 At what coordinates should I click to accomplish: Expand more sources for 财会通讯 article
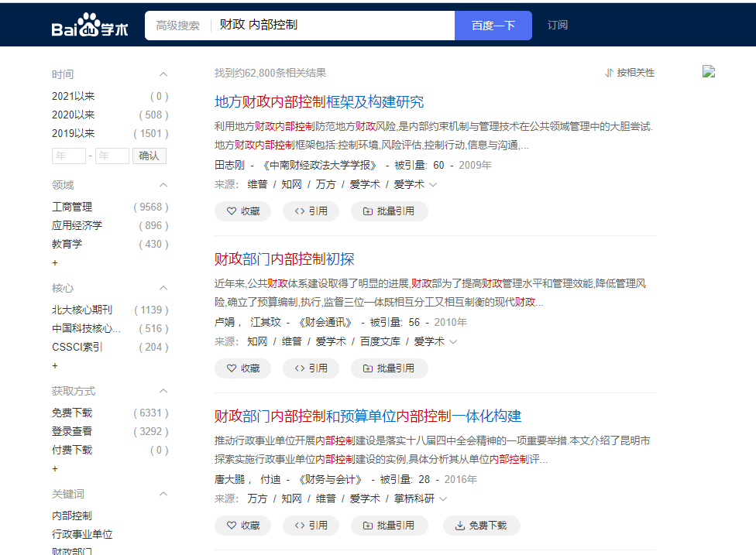click(453, 341)
